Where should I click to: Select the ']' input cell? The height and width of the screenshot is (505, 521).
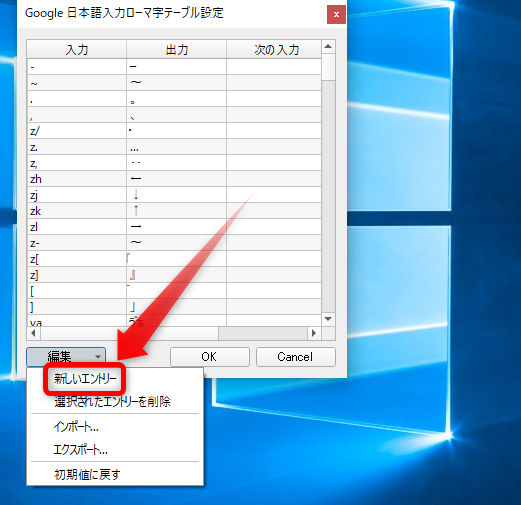pyautogui.click(x=77, y=307)
